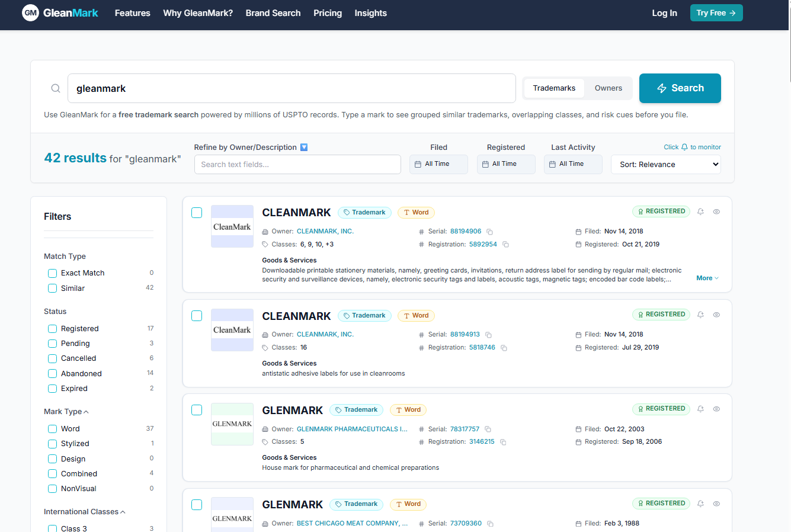Screen dimensions: 791x532
Task: Click the Try Free button
Action: [716, 12]
